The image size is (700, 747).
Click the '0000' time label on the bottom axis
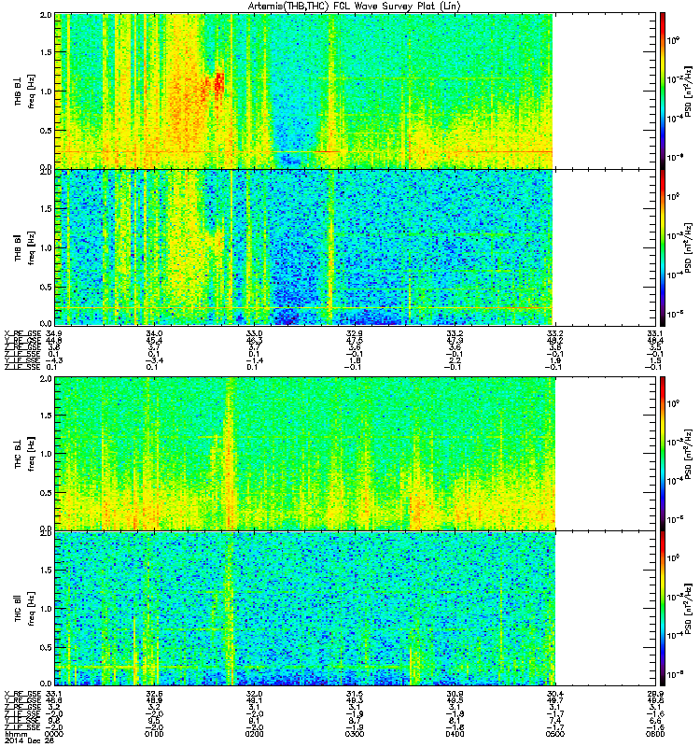click(x=53, y=734)
